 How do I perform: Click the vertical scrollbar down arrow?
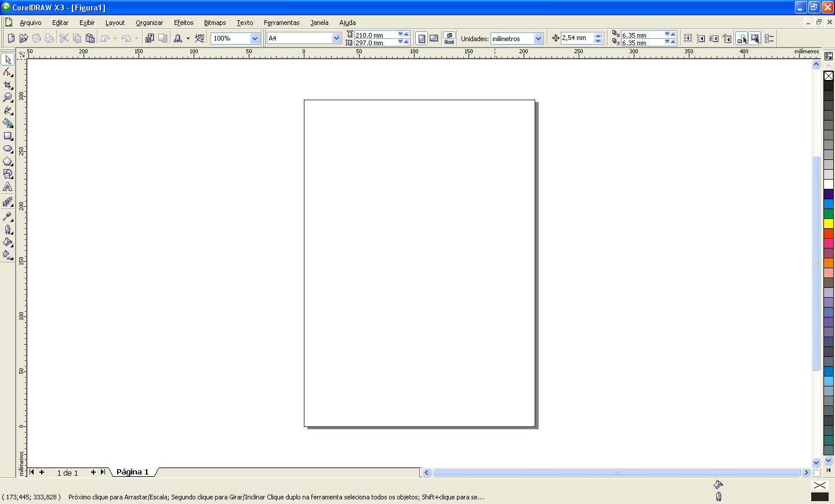(816, 462)
